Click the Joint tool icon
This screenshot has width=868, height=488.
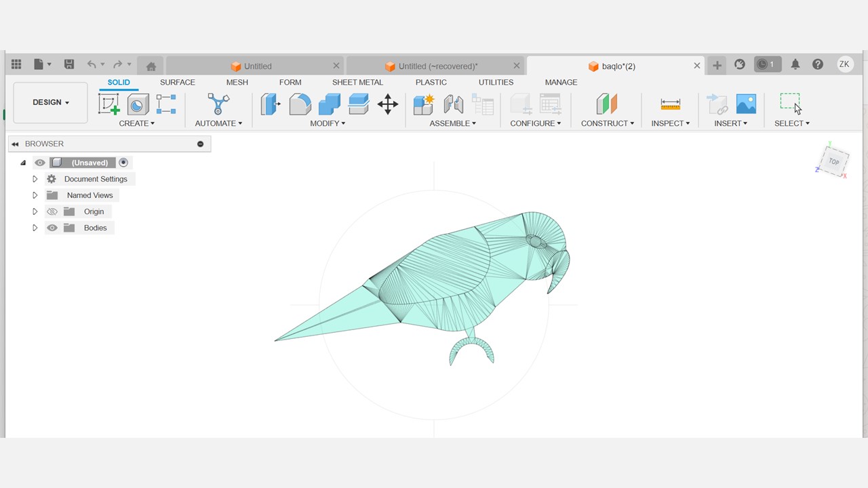click(453, 104)
